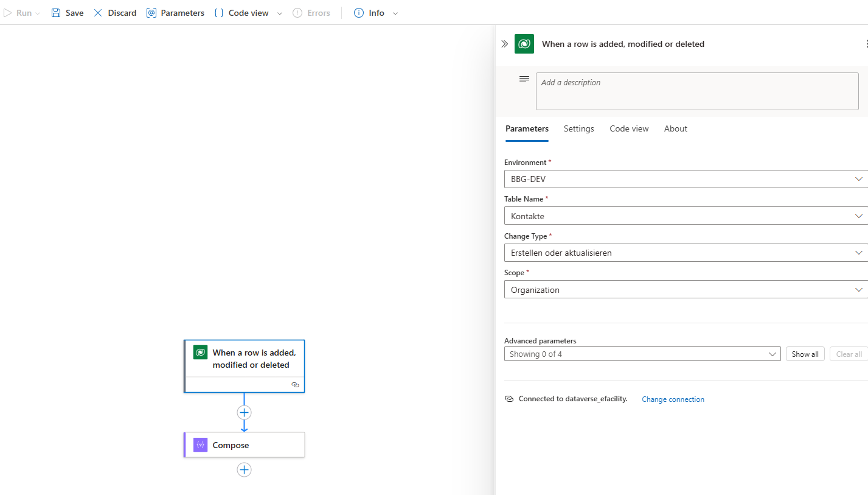Open Code view in the toolbar
The width and height of the screenshot is (868, 495).
(x=241, y=13)
